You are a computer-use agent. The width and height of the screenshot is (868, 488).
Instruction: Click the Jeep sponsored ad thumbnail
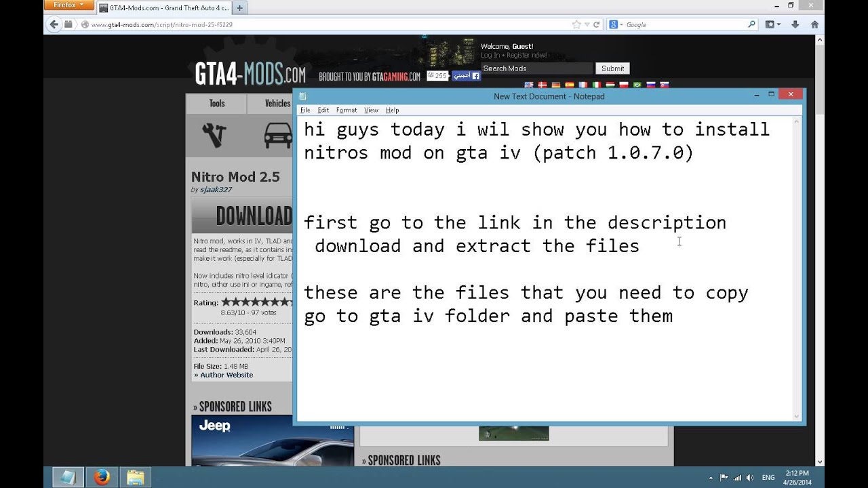[273, 441]
